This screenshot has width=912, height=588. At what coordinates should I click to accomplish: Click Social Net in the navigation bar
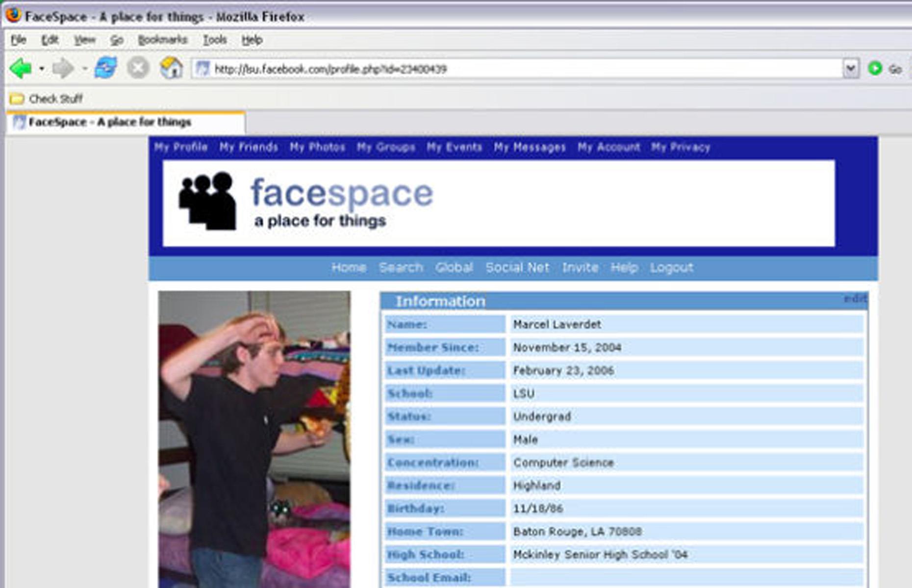tap(517, 268)
